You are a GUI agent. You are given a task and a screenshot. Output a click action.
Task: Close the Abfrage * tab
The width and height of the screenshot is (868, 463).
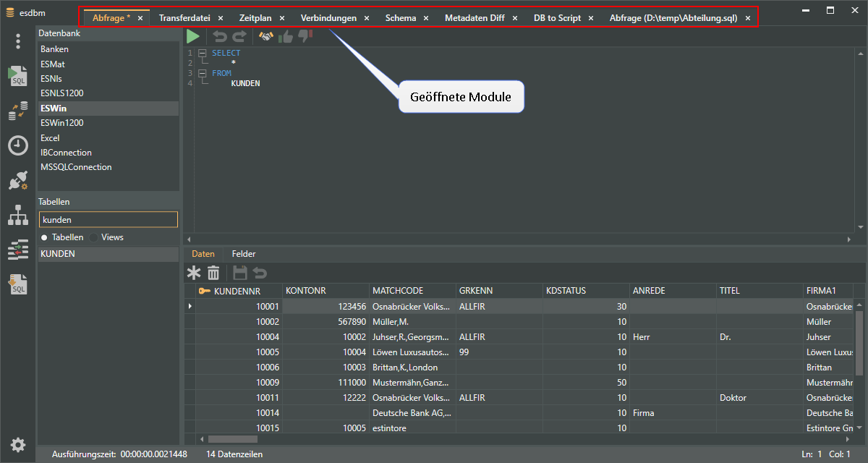point(140,18)
